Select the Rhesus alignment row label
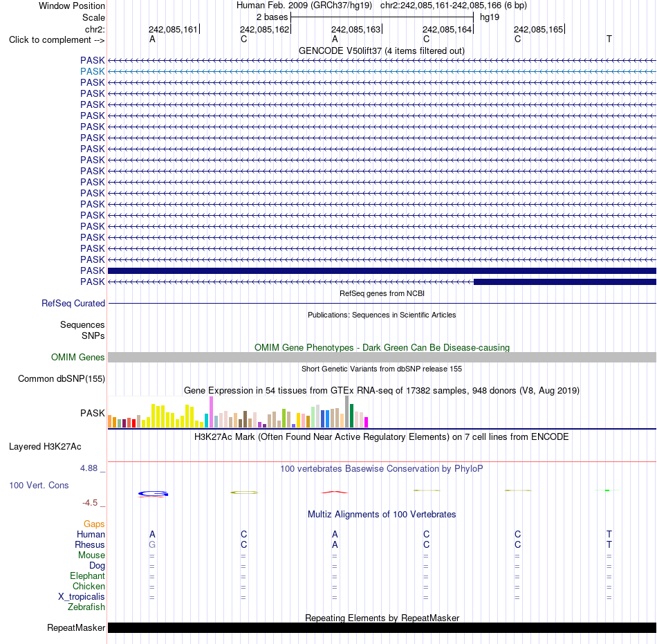 [90, 544]
